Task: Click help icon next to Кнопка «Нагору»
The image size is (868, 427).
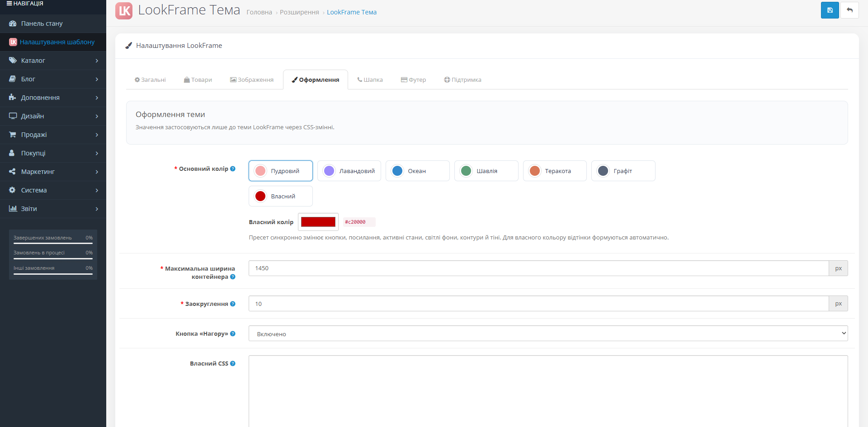Action: (x=233, y=333)
